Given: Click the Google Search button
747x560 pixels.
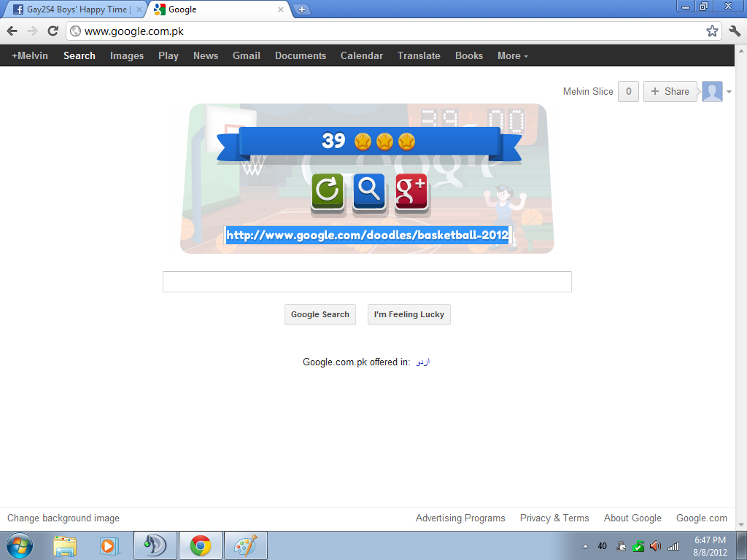Looking at the screenshot, I should tap(320, 314).
